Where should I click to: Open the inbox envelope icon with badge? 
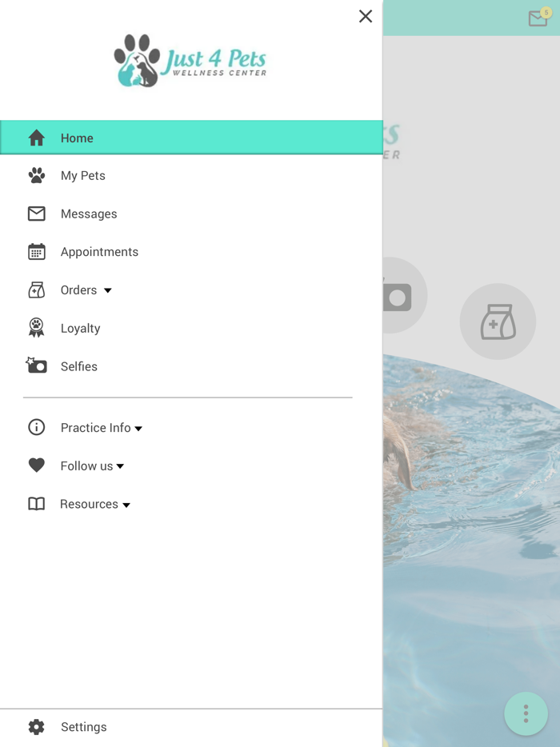click(x=539, y=17)
